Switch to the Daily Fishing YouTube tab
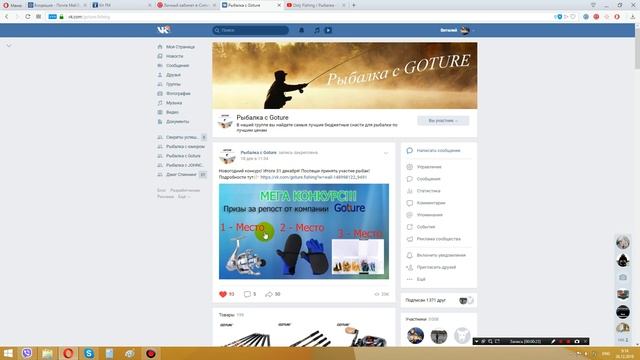The image size is (640, 360). [316, 5]
